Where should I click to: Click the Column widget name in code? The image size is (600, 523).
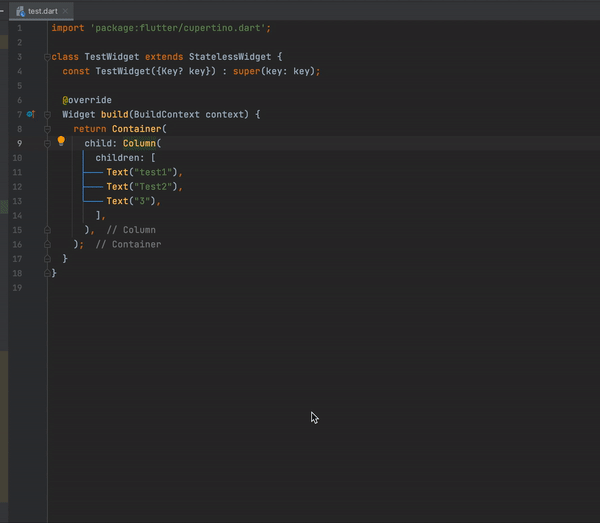pyautogui.click(x=139, y=143)
